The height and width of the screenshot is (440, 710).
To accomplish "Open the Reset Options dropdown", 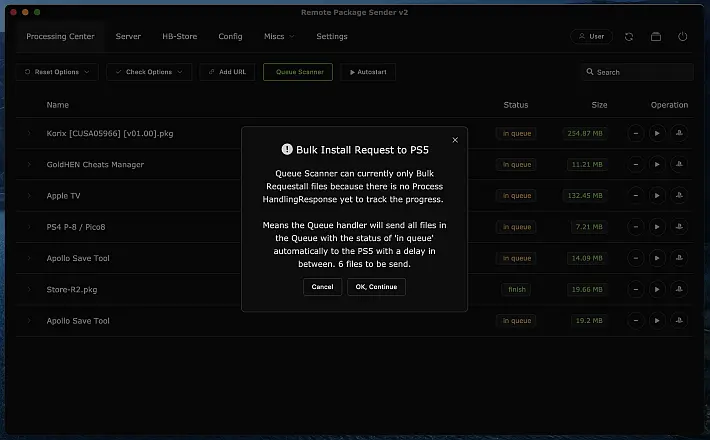I will [x=57, y=72].
